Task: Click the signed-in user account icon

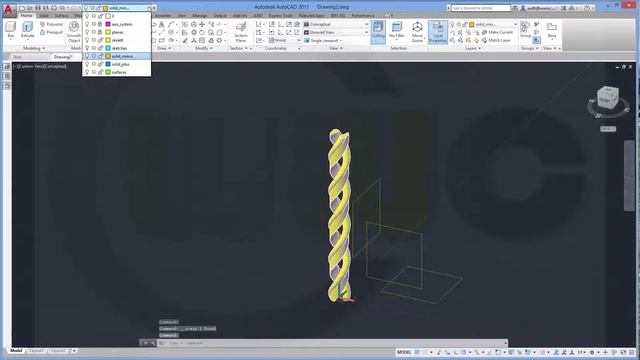Action: point(523,8)
